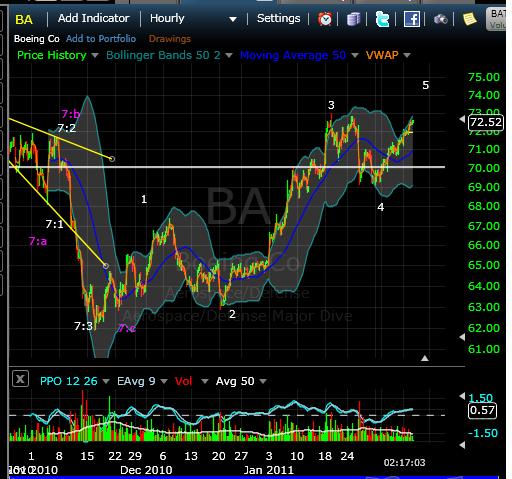Click the 61.00 price axis label
512x479 pixels.
click(x=484, y=349)
